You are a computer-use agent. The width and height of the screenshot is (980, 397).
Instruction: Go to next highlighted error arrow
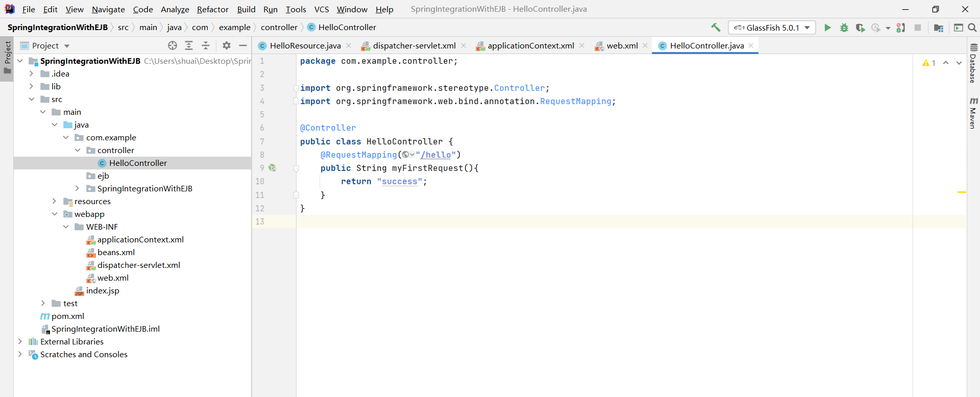(959, 63)
